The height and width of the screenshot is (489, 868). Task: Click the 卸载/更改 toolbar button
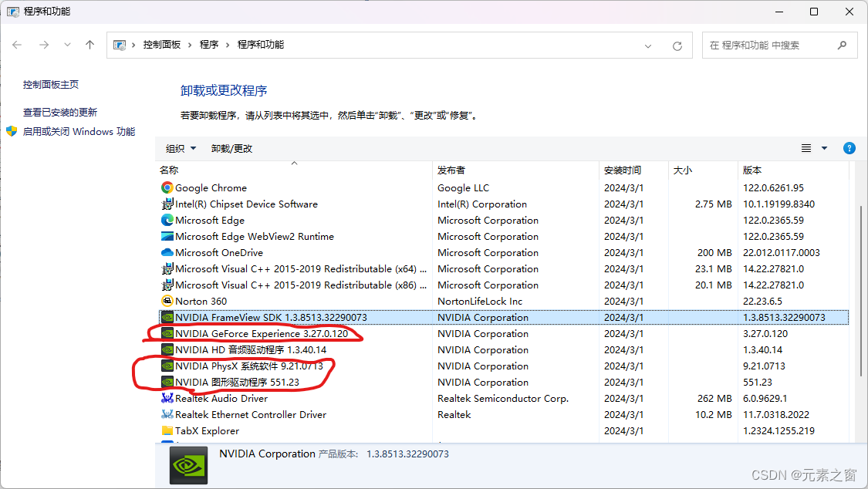(231, 148)
